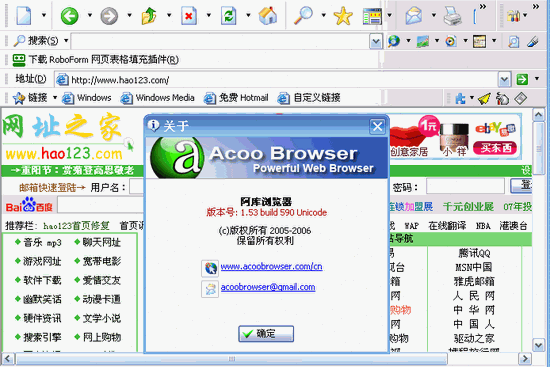This screenshot has height=367, width=551.
Task: Go back with green Back arrow
Action: [x=69, y=16]
